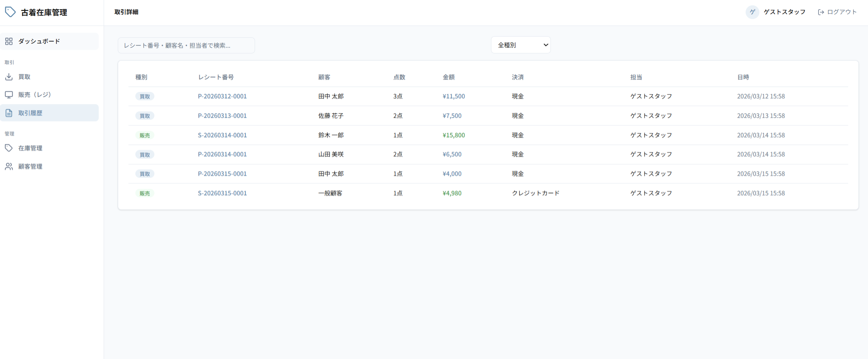
Task: Open the ダッシュボード menu item
Action: (x=39, y=41)
